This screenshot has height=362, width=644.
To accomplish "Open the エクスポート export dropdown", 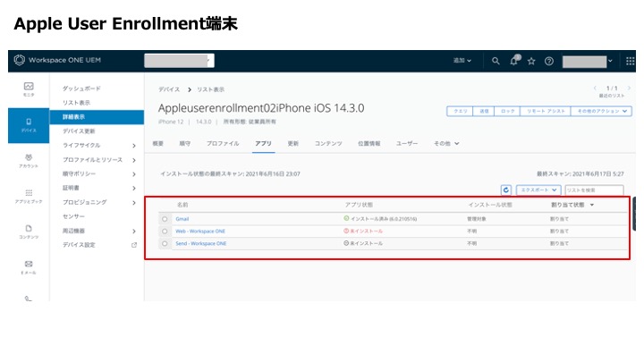I will [538, 190].
